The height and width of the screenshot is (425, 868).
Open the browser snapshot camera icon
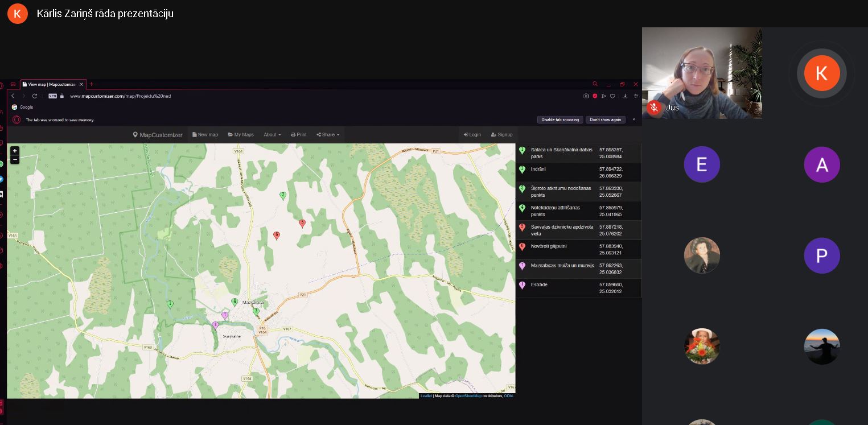click(586, 96)
